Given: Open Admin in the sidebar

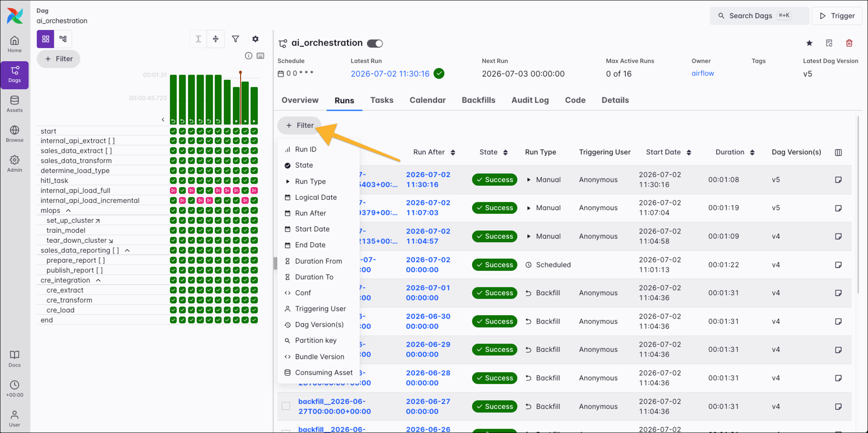Looking at the screenshot, I should 15,164.
